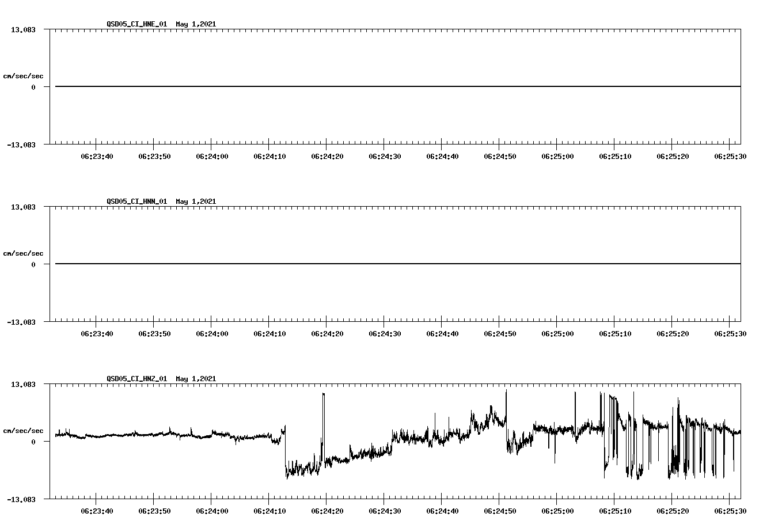
Task: Click the May 1,2021 date on bottom plot
Action: point(196,379)
